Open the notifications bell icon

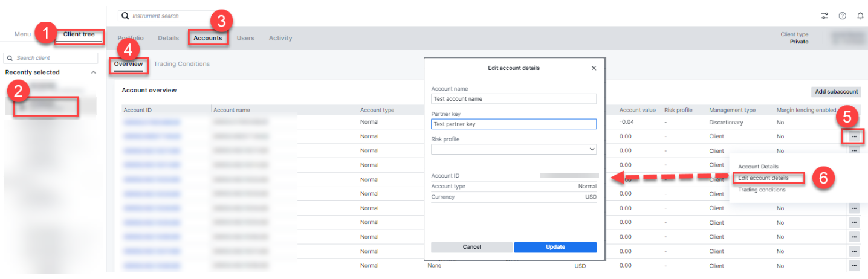click(x=860, y=16)
